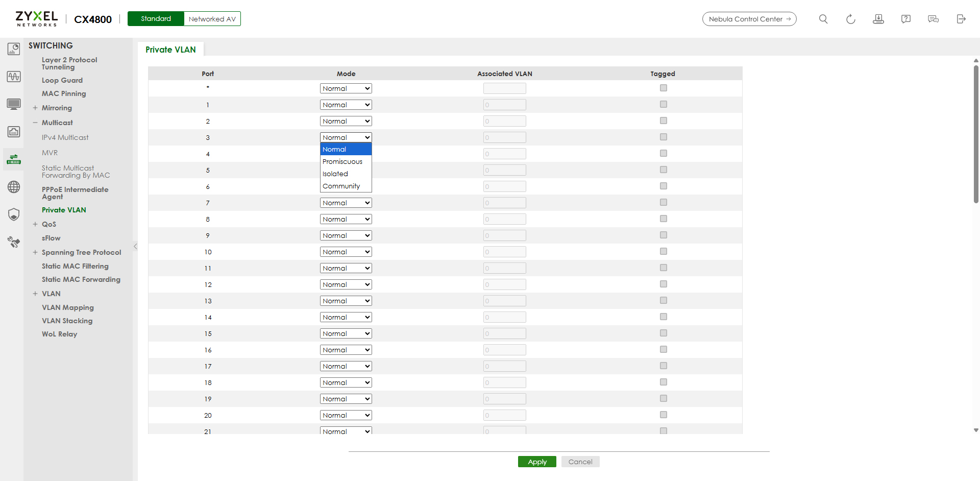Click the save configuration icon
Screen dimensions: 980x481
pyautogui.click(x=878, y=19)
